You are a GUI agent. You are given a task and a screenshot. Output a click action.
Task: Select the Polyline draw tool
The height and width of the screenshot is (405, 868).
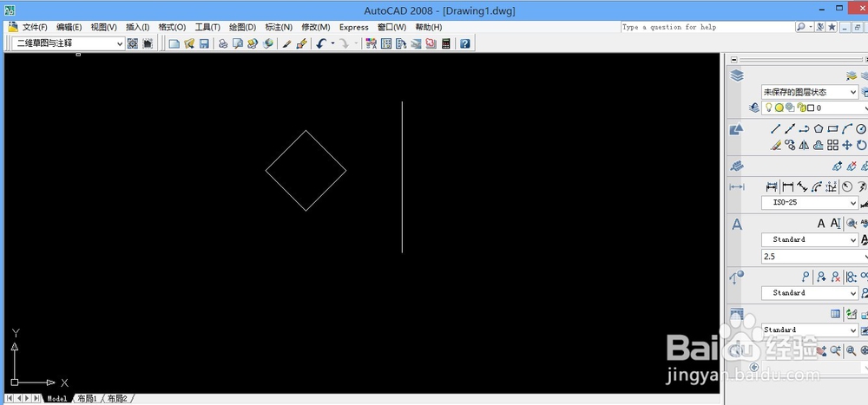click(805, 129)
